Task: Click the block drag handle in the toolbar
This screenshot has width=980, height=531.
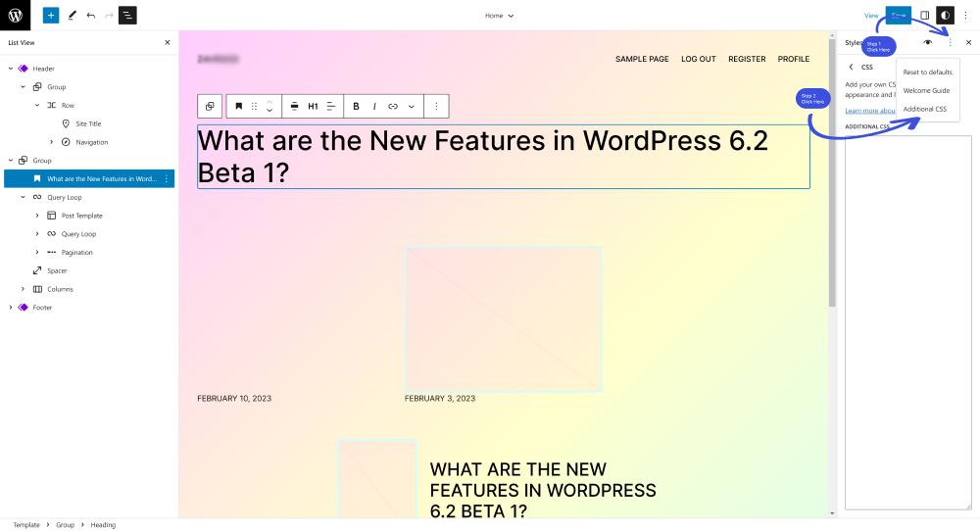Action: click(x=254, y=106)
